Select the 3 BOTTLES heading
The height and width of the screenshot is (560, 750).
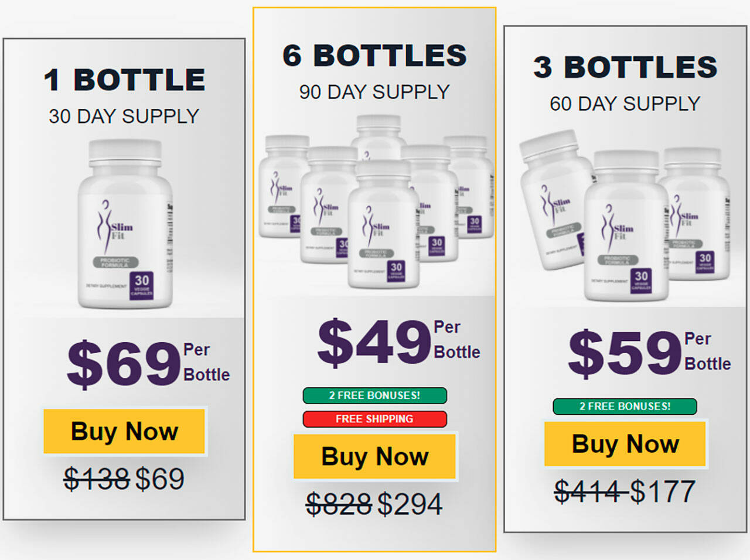click(x=625, y=67)
